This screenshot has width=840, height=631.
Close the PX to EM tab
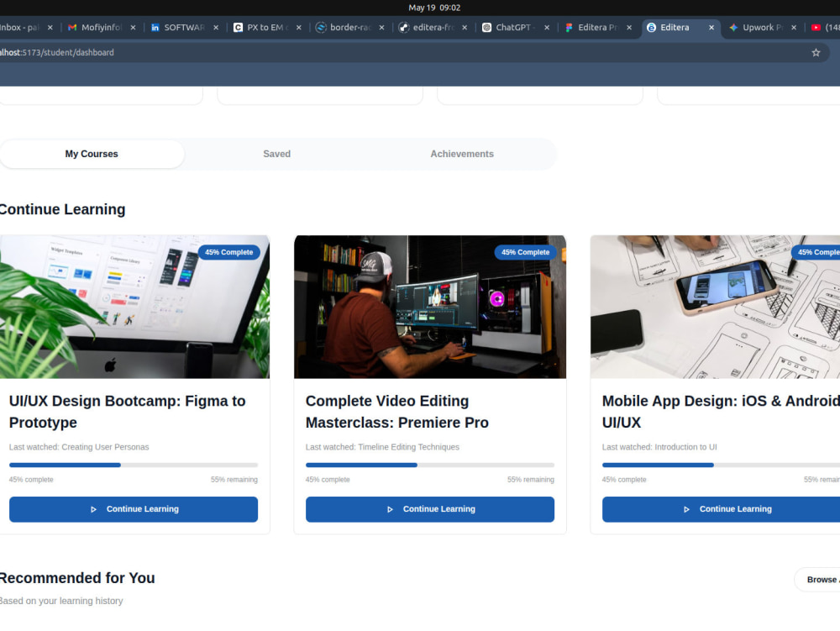tap(298, 28)
